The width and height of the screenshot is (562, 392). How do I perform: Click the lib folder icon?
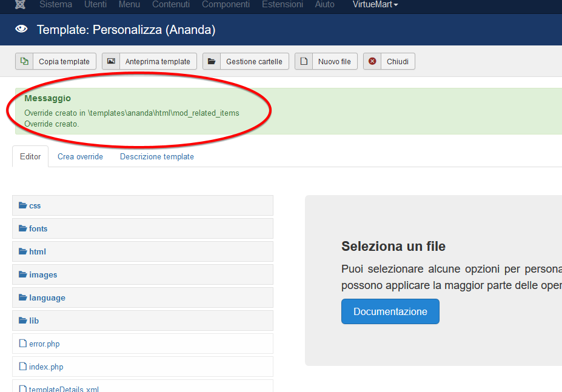[x=23, y=321]
